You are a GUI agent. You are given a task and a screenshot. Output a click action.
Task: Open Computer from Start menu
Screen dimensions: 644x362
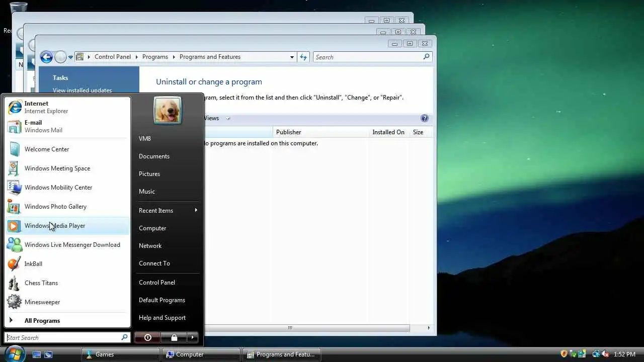coord(168,228)
